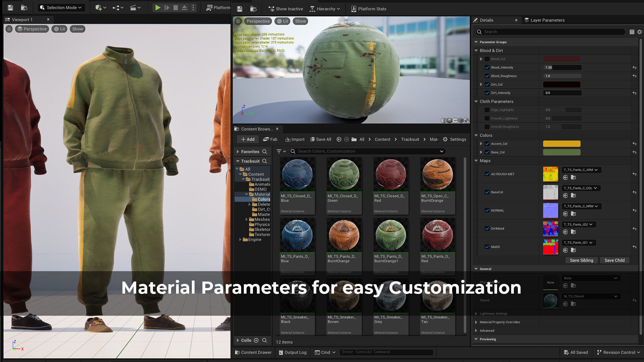Image resolution: width=644 pixels, height=362 pixels.
Task: Collapse the Blood & Dirt group
Action: pos(476,51)
